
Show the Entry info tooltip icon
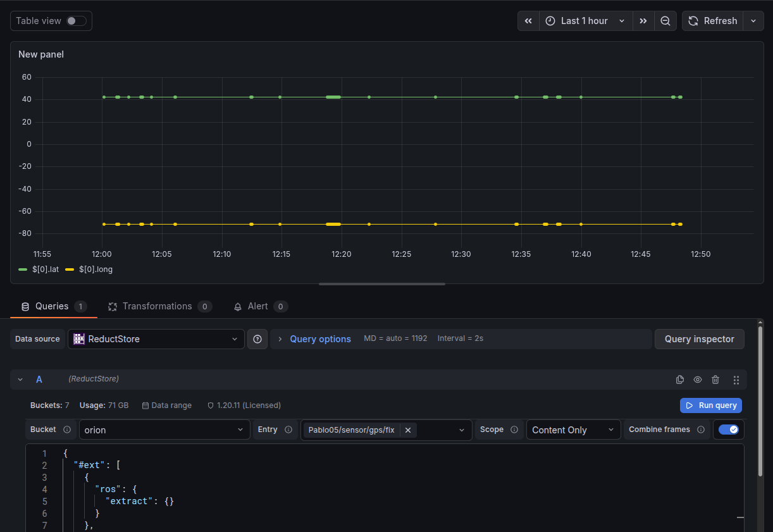coord(288,430)
